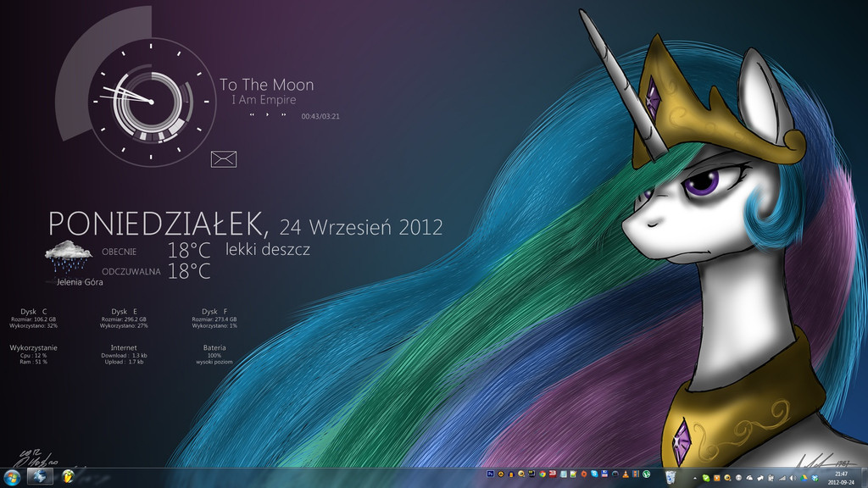Open the Recycle Bin on the taskbar
The width and height of the screenshot is (868, 488).
point(670,476)
